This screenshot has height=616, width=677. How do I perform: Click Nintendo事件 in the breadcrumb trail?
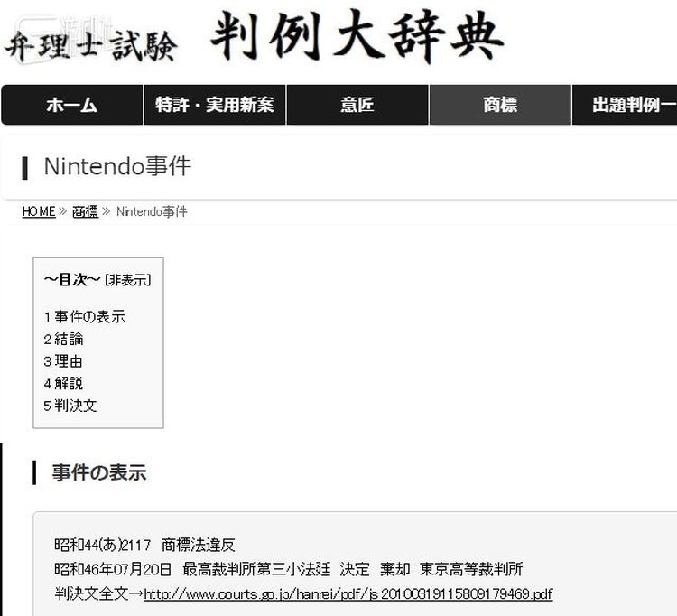[x=152, y=211]
